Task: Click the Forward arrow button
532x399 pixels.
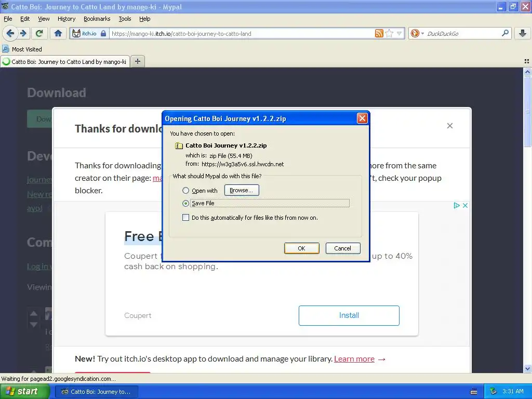Action: [x=23, y=33]
